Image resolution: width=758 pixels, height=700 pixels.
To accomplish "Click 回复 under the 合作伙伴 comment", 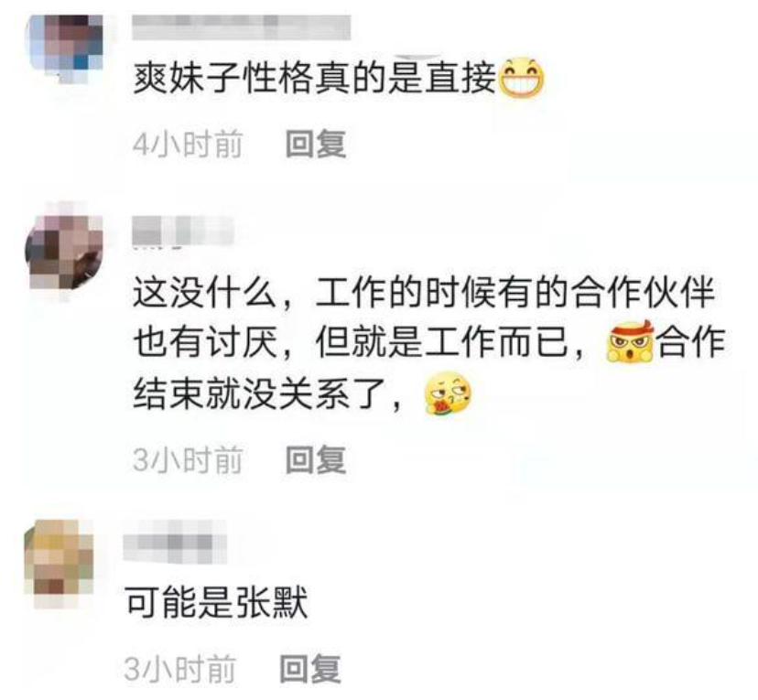I will 316,459.
